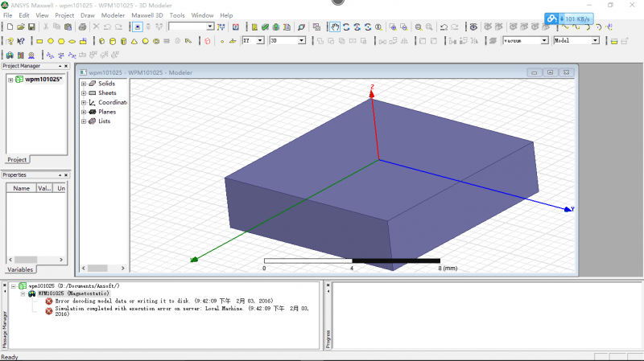Image resolution: width=644 pixels, height=361 pixels.
Task: Switch to the Variables tab
Action: tap(20, 269)
